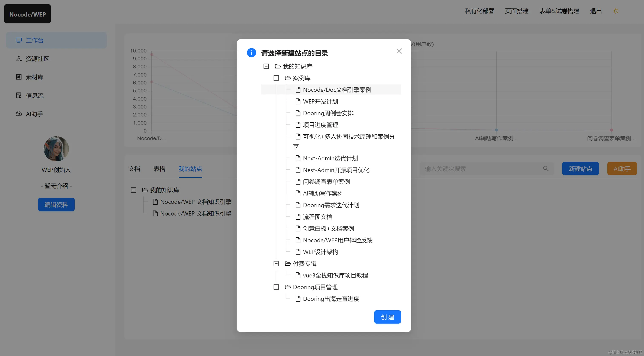This screenshot has height=356, width=644.
Task: Open the resource community icon
Action: coord(19,59)
